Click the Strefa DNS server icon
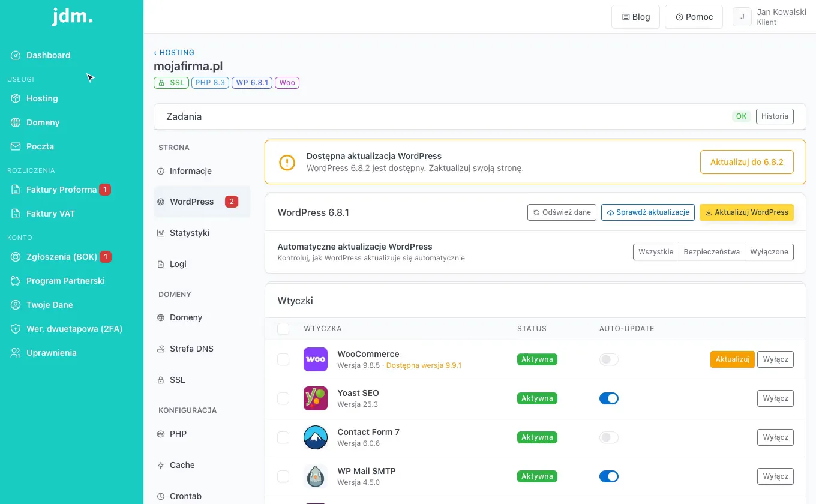The image size is (816, 504). pyautogui.click(x=161, y=349)
